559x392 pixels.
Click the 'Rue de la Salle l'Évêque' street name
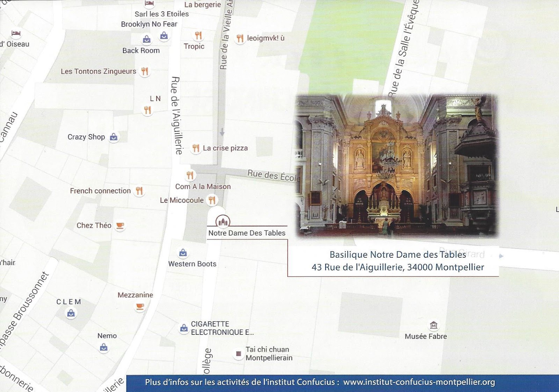click(403, 49)
